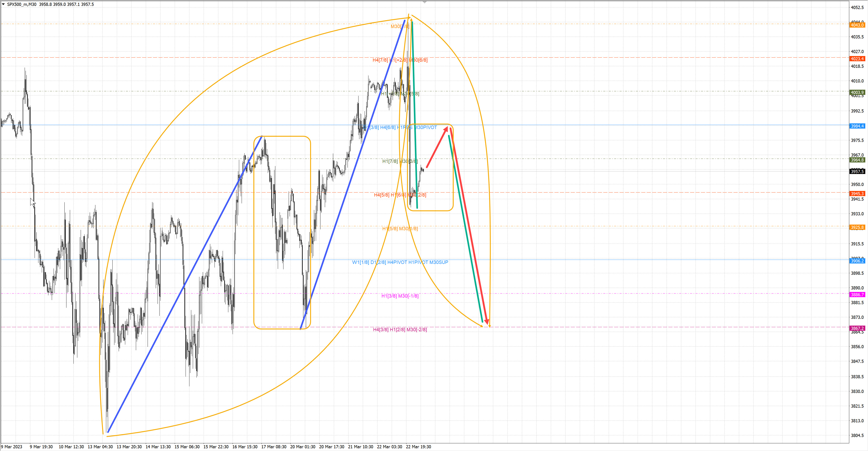Select the H1[3/8] M30[-1/8] magenta label
Screen dimensions: 868x451
point(400,296)
